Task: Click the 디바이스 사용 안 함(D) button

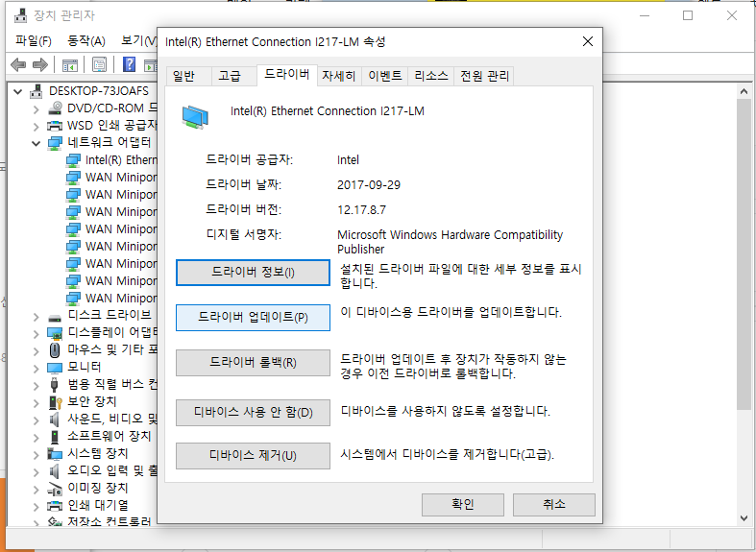Action: 254,413
